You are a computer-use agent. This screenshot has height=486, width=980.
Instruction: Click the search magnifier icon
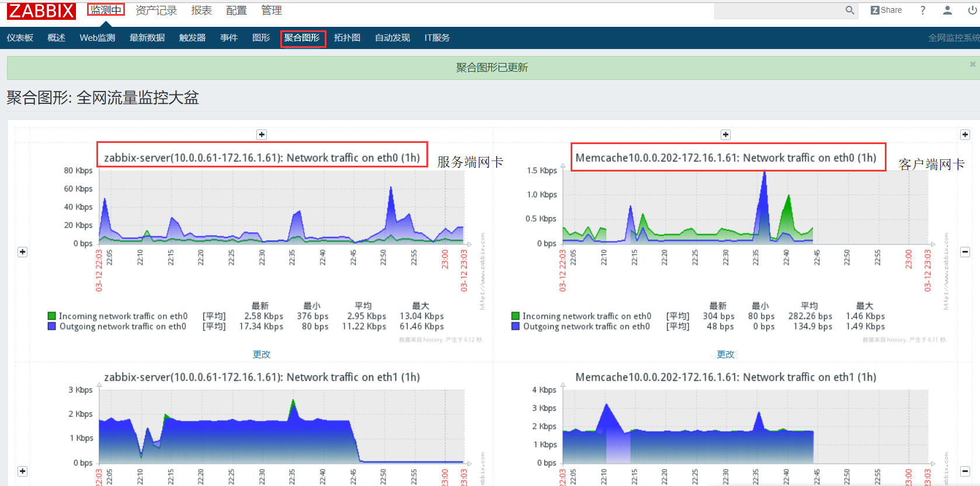pyautogui.click(x=850, y=10)
